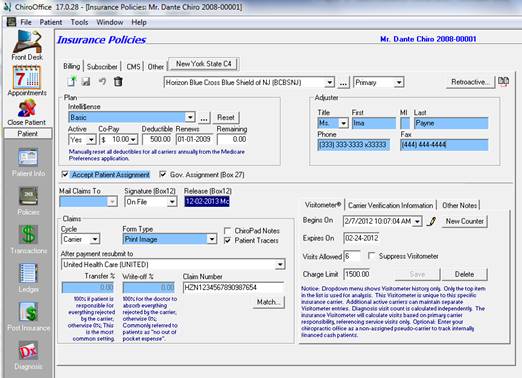Click the new policy toolbar icon
Viewport: 522px width, 378px height.
pos(72,82)
